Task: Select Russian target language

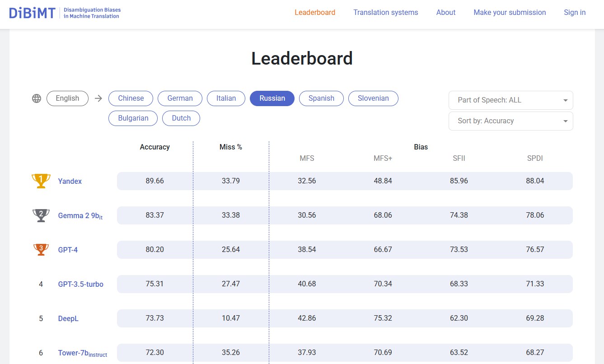Action: click(272, 98)
